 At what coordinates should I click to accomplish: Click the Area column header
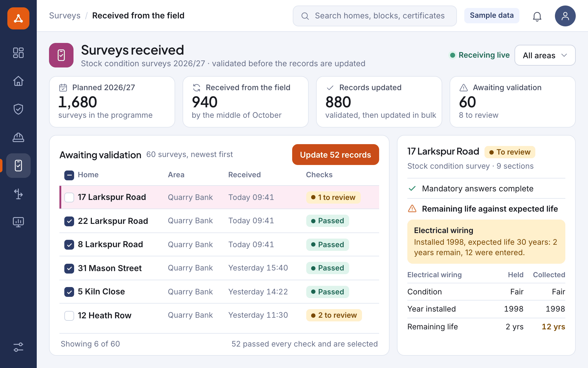click(176, 175)
